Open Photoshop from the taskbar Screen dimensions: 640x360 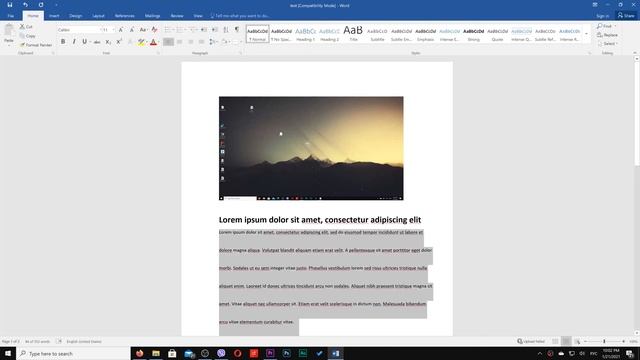pyautogui.click(x=287, y=353)
